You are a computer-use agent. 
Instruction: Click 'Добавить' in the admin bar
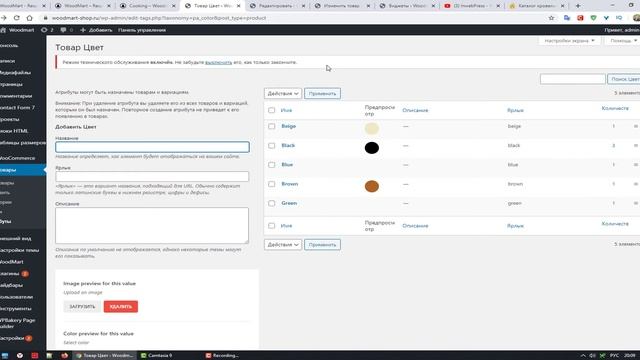click(96, 30)
